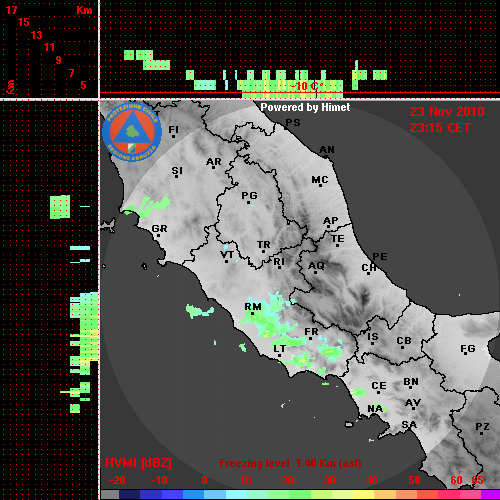Click the 'HVMI [dBZ]' label
The image size is (500, 500).
pos(138,463)
